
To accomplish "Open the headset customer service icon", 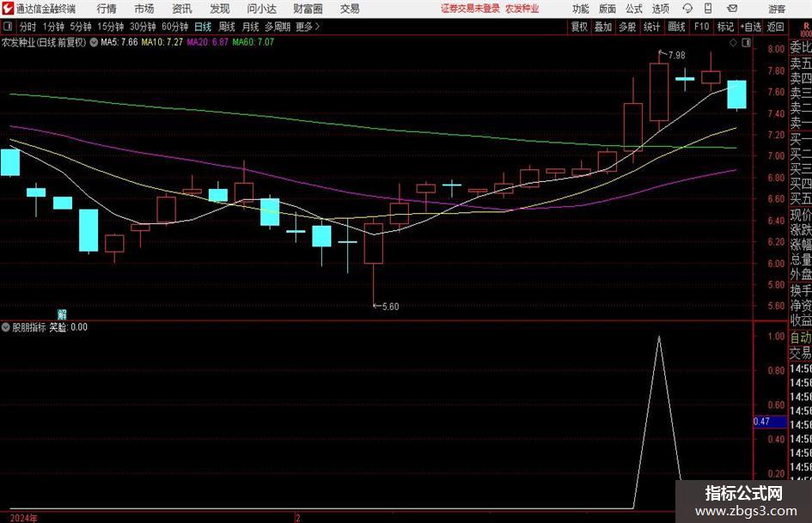I will 687,9.
